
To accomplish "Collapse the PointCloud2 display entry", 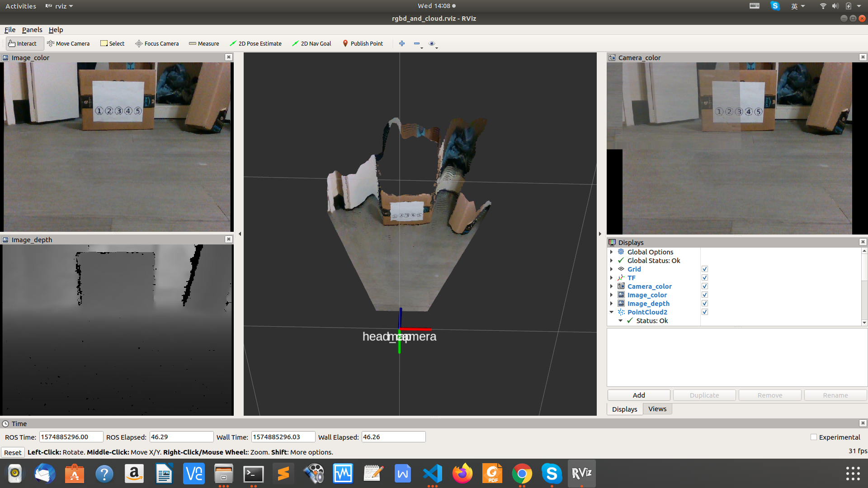I will click(612, 312).
